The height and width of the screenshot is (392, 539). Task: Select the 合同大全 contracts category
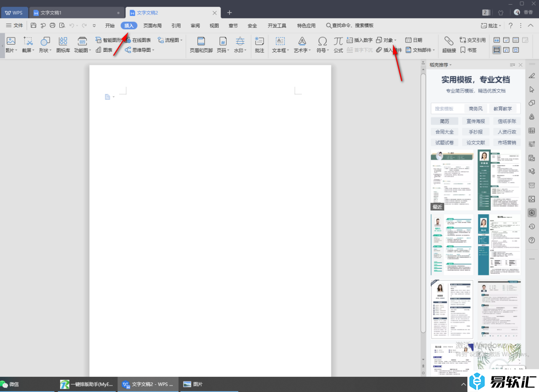(445, 132)
